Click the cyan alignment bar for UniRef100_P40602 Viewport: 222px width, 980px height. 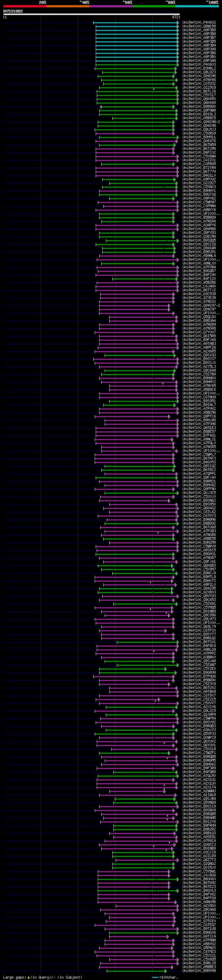click(x=136, y=23)
